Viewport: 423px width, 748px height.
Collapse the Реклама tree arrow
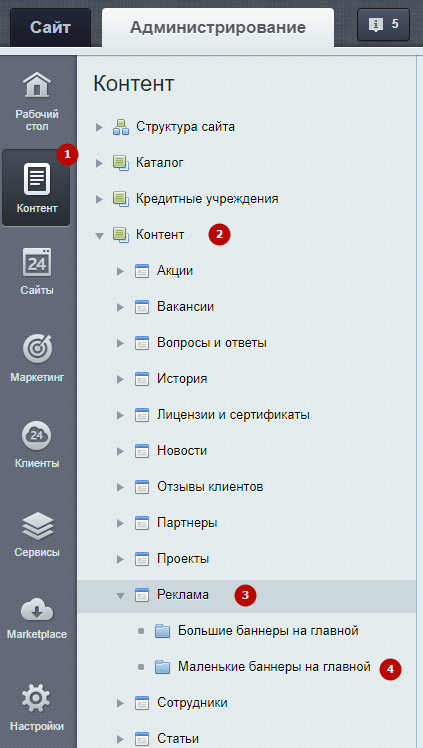(x=121, y=595)
